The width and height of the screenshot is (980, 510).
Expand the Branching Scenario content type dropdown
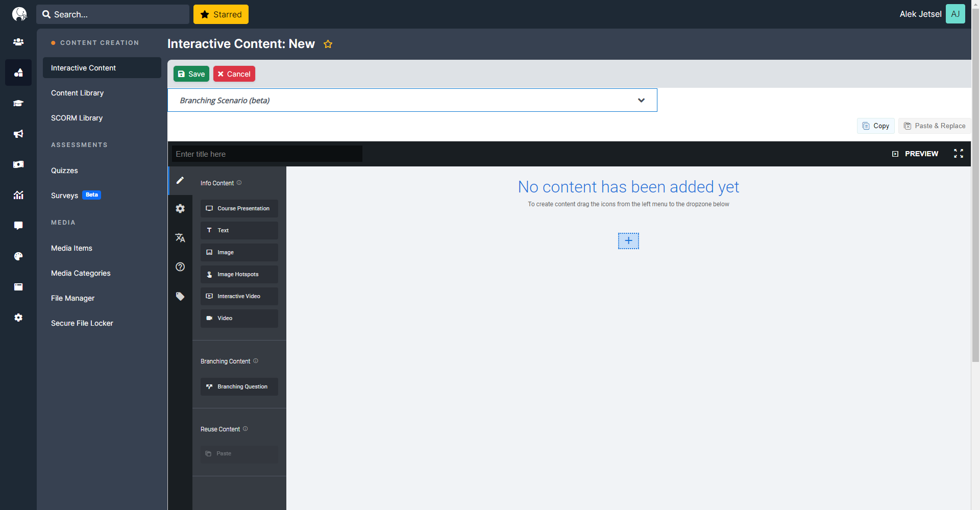412,100
